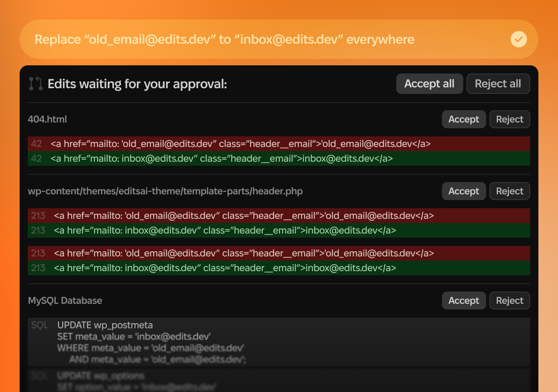Accept the MySQL Database changes
The height and width of the screenshot is (392, 558).
click(464, 301)
